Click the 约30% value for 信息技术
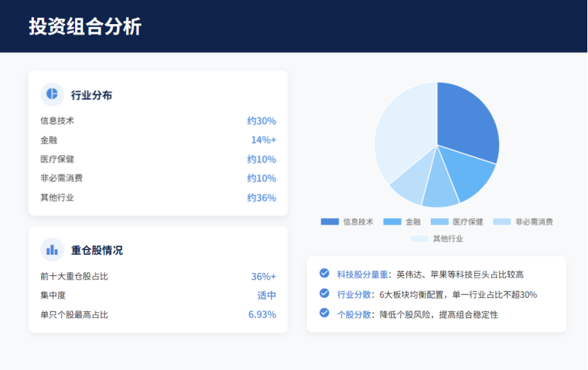 (x=261, y=121)
